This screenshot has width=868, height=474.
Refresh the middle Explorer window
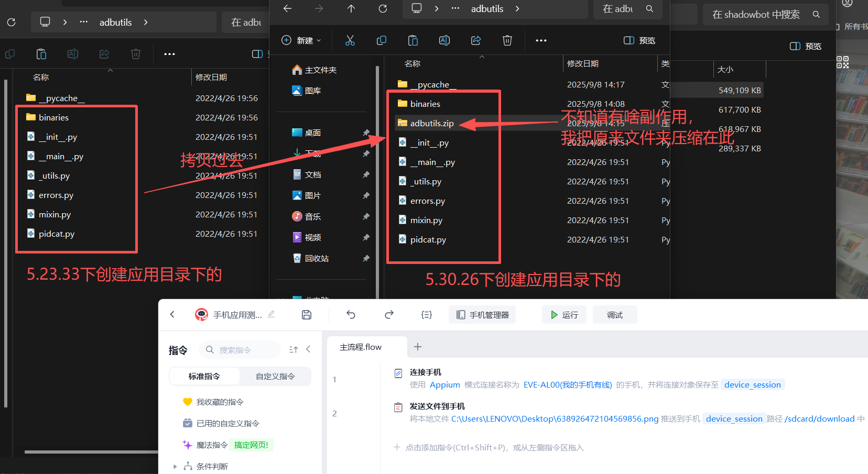point(383,8)
